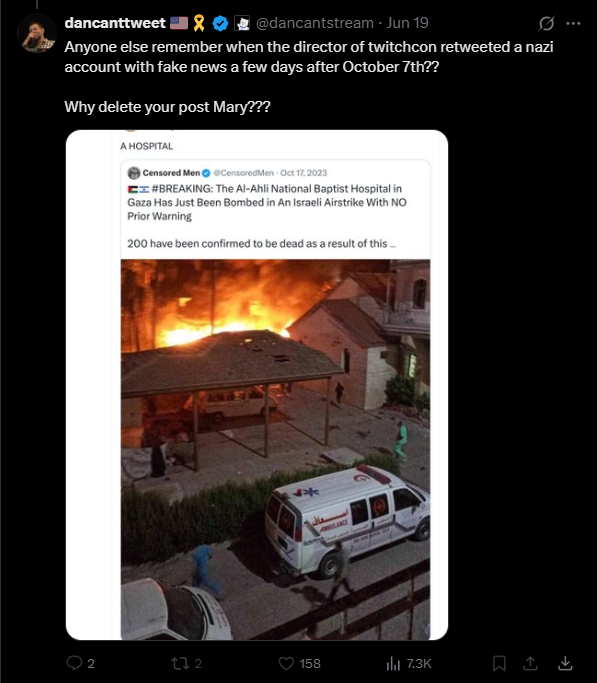Click the post text about twitchcon director
The height and width of the screenshot is (683, 597).
[x=309, y=57]
